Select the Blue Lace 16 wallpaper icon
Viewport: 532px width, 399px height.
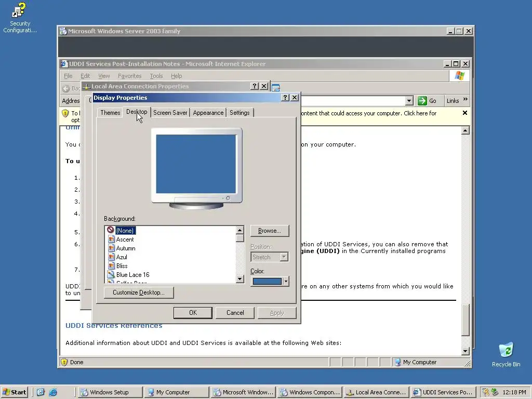click(x=111, y=275)
